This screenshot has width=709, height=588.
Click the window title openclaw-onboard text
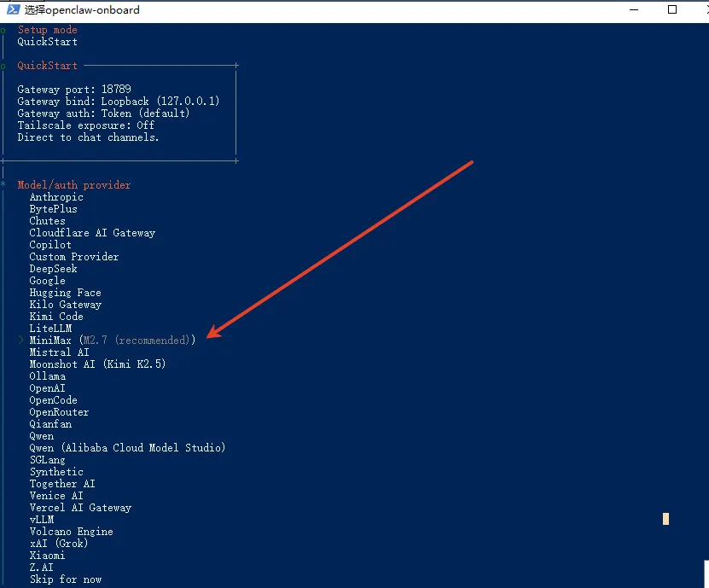pos(82,9)
